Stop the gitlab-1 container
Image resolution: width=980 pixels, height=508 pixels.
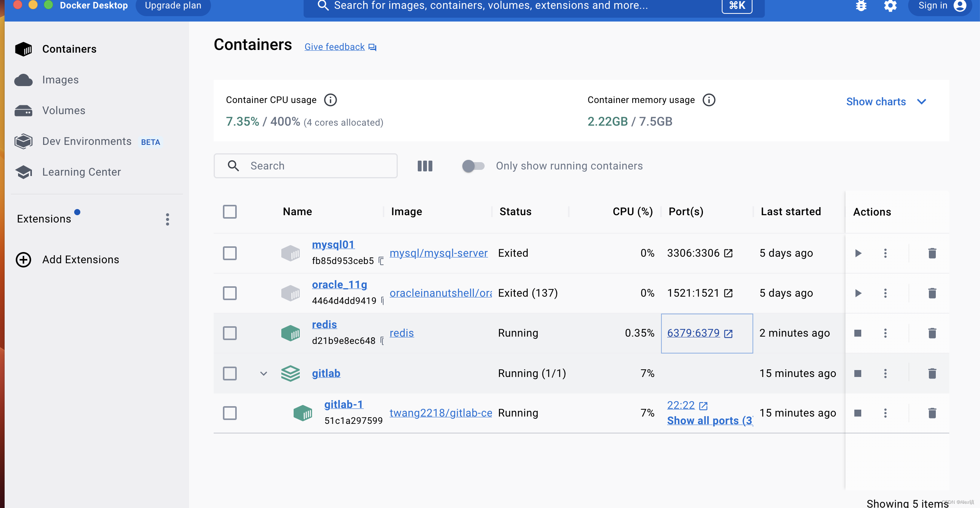858,413
